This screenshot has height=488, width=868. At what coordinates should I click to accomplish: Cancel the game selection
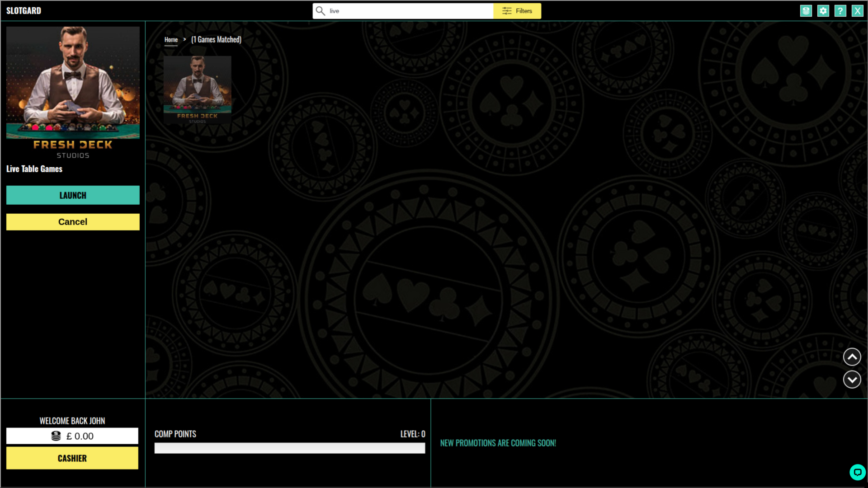pos(72,222)
